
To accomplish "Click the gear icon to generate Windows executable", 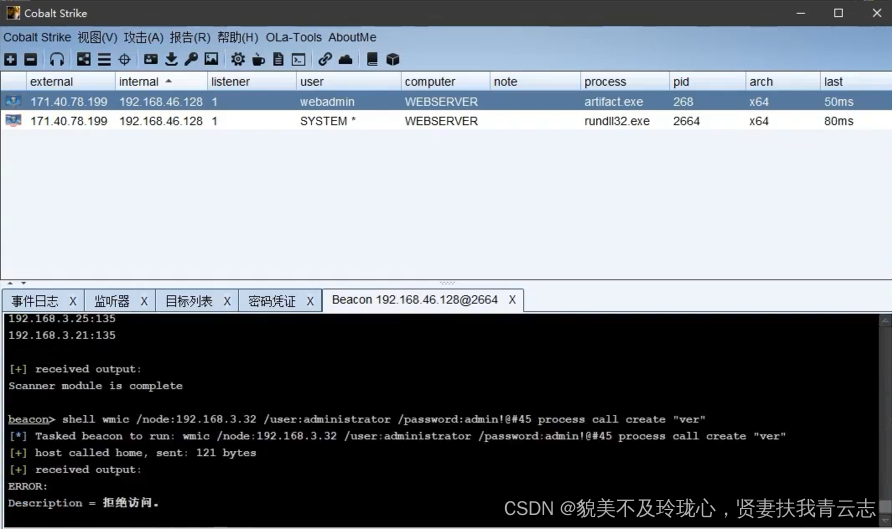I will point(238,59).
